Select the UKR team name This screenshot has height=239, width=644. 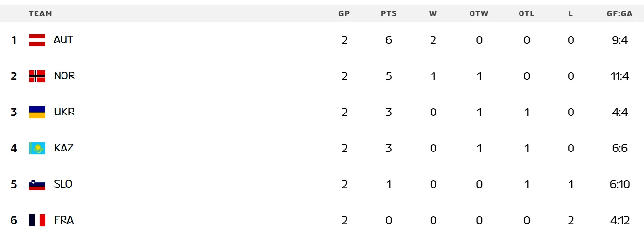pos(64,112)
